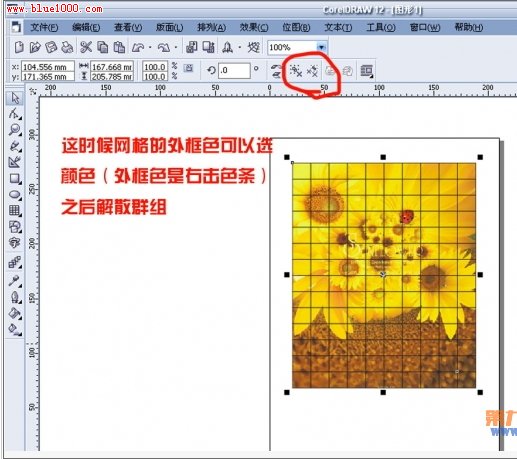Click the Ungroup All icon
The width and height of the screenshot is (517, 459).
tap(312, 71)
